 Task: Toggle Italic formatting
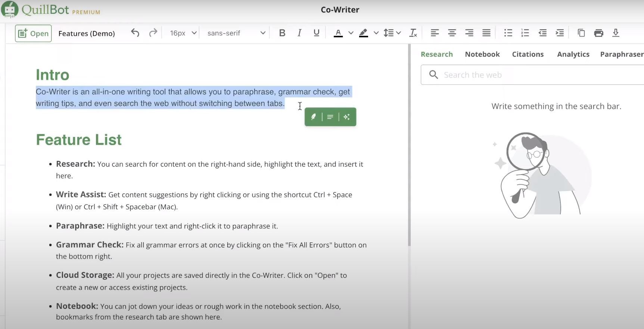pos(299,33)
